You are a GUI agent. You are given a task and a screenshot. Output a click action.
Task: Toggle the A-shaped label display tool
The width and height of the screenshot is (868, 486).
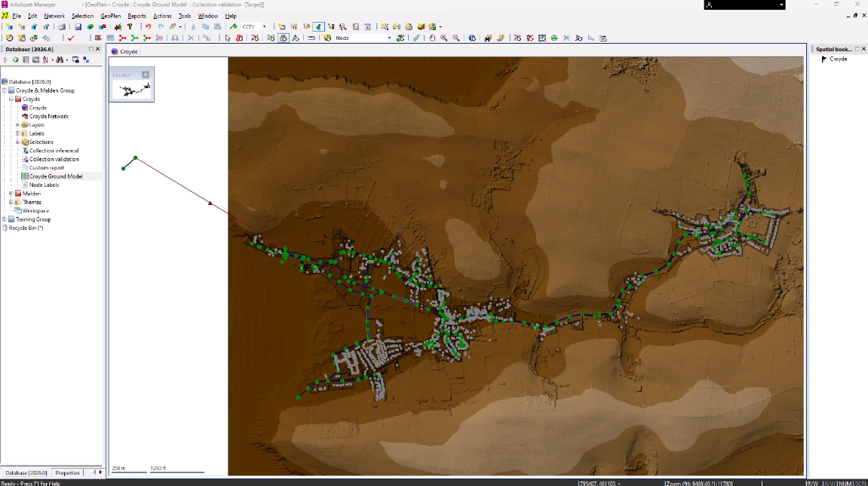point(296,38)
